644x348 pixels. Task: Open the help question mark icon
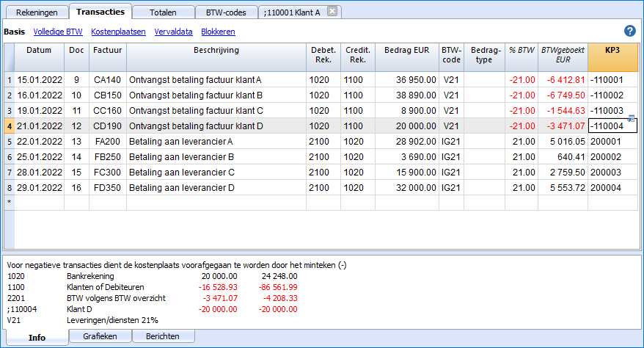pos(629,32)
